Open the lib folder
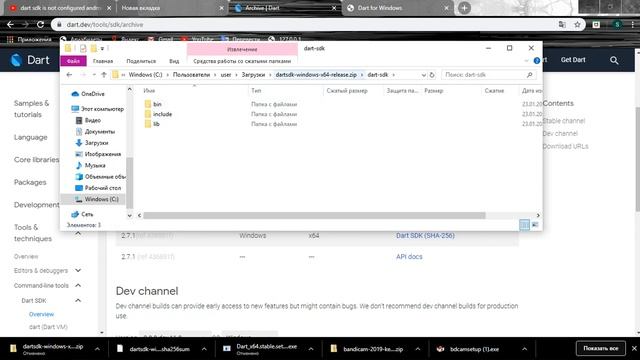 tap(152, 124)
